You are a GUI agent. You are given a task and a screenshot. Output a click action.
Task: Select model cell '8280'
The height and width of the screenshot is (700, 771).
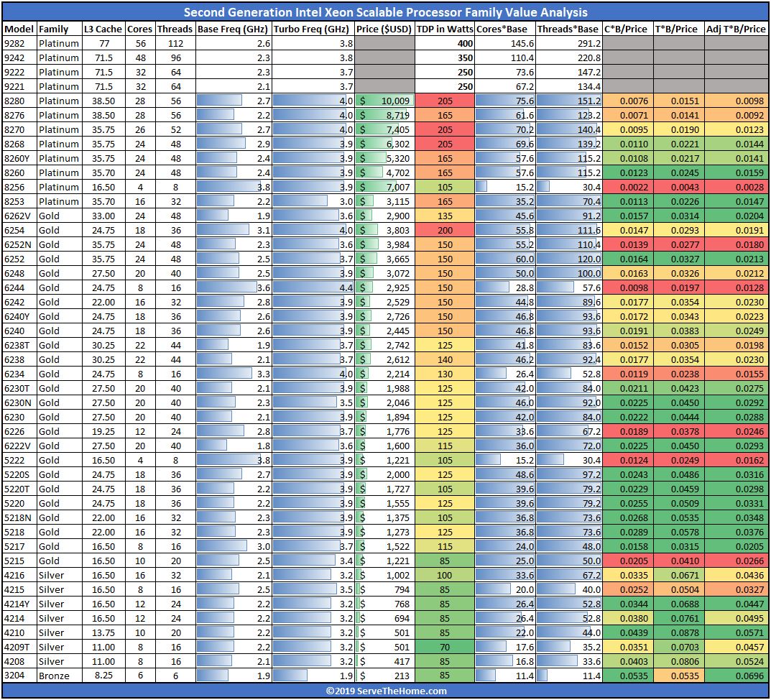pos(19,101)
